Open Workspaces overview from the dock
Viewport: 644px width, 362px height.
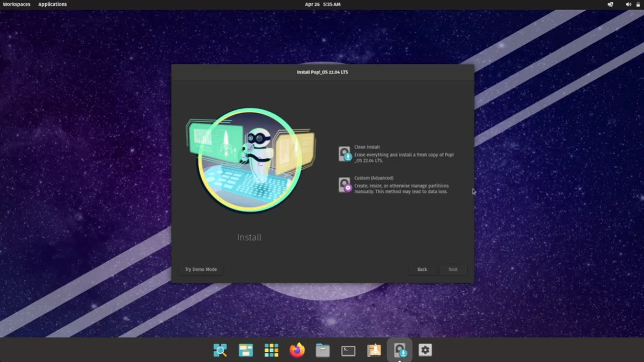click(x=245, y=351)
